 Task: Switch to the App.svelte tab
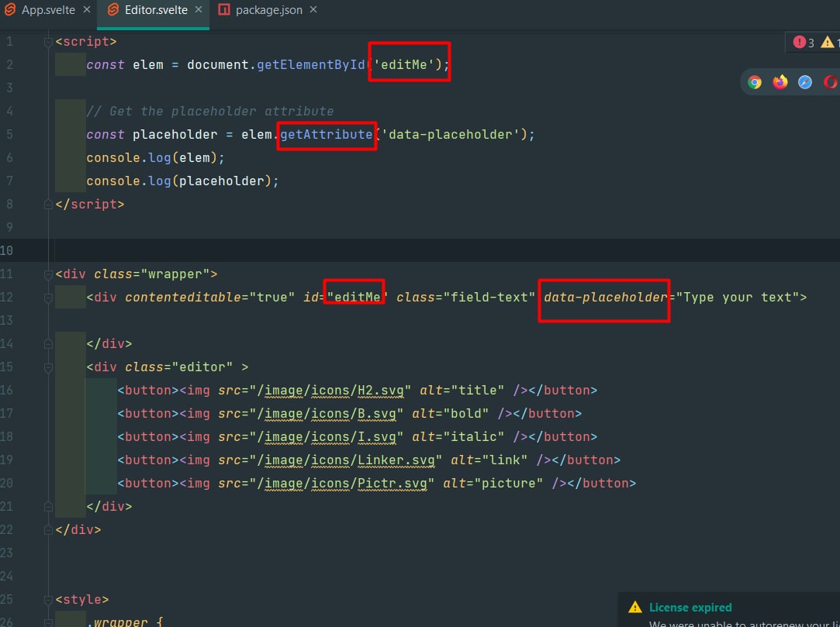[x=48, y=10]
